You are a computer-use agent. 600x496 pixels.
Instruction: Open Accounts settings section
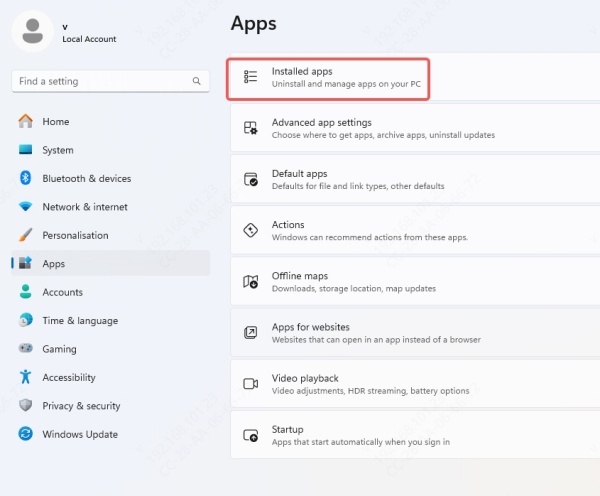click(x=111, y=292)
